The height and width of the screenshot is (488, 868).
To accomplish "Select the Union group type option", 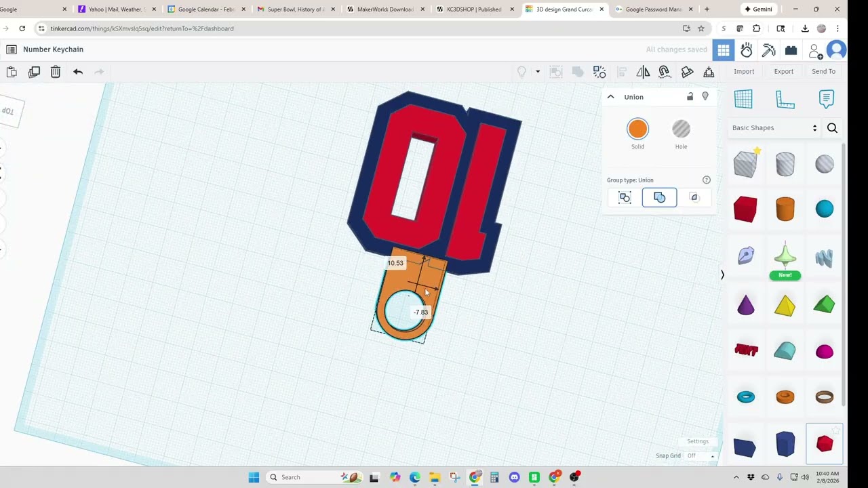I will pyautogui.click(x=659, y=197).
